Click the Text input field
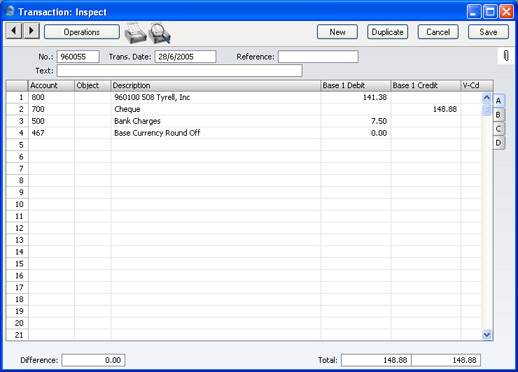This screenshot has height=372, width=518. tap(180, 71)
